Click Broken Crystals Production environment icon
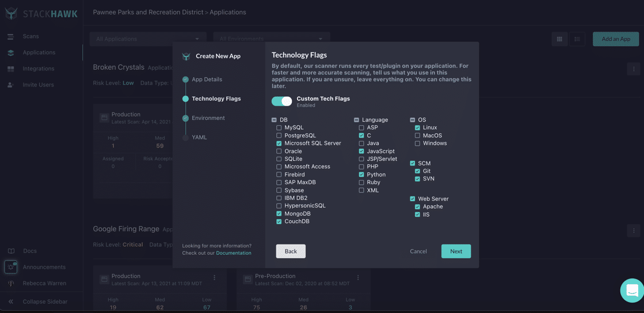This screenshot has width=644, height=313. (x=104, y=118)
